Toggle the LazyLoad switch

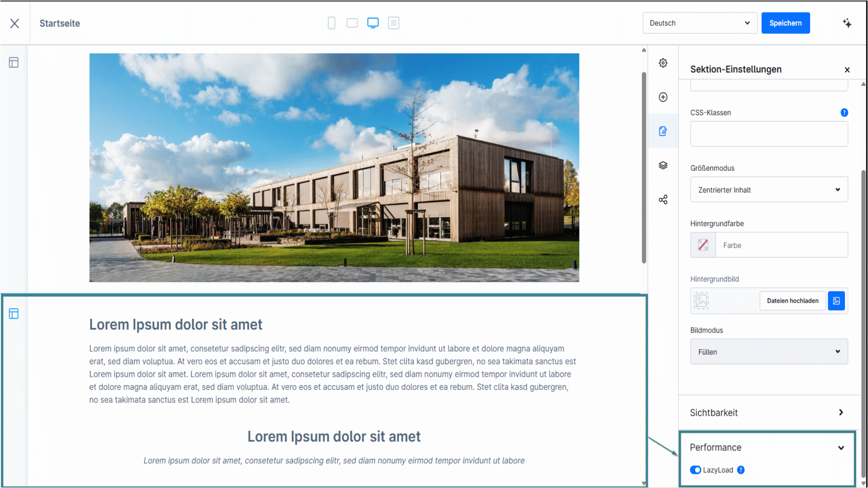(695, 470)
